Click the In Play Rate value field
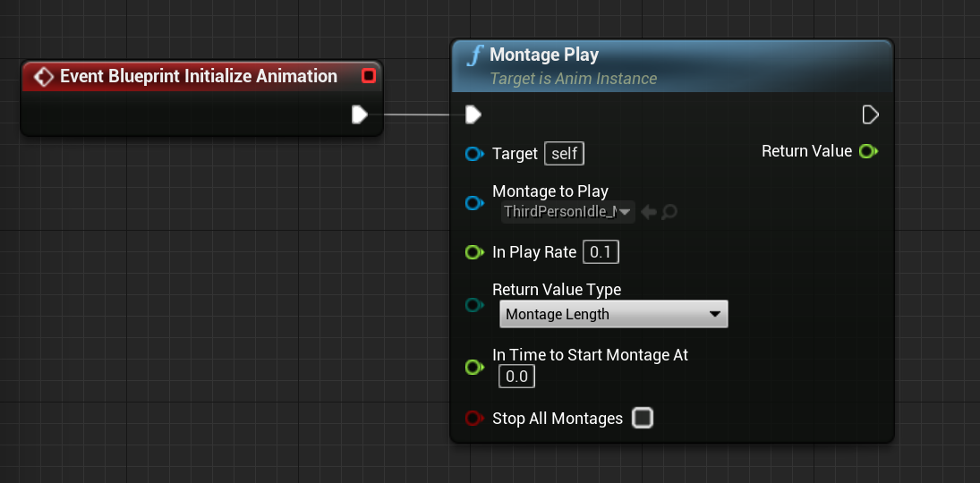 [601, 252]
